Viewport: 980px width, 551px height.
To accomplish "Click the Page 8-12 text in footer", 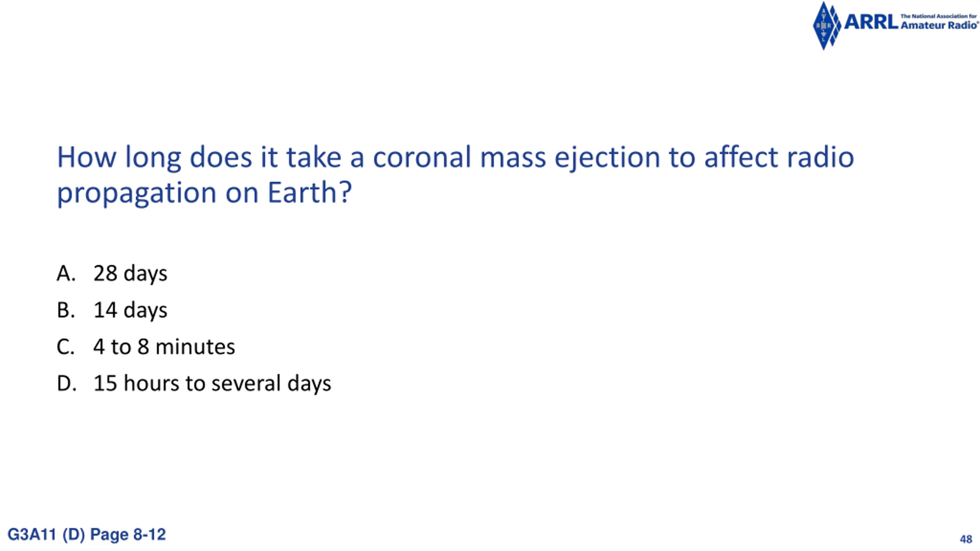I will 128,535.
